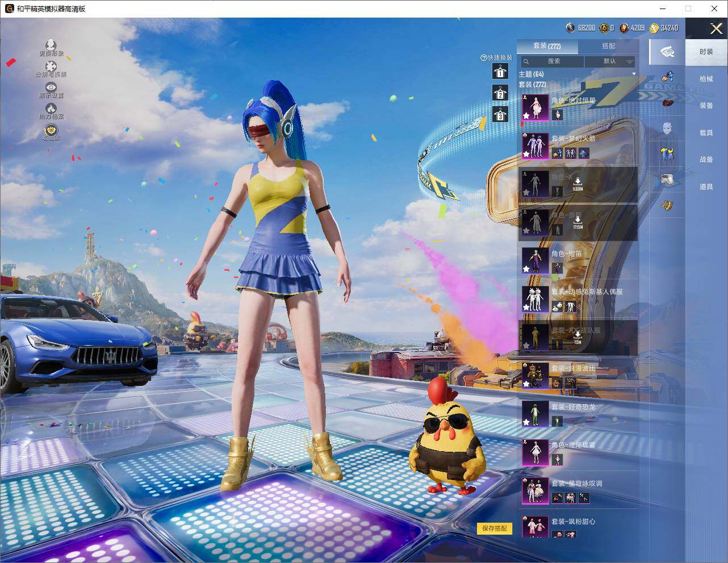This screenshot has height=563, width=728.
Task: Open the 默认 sort dropdown
Action: coord(610,61)
